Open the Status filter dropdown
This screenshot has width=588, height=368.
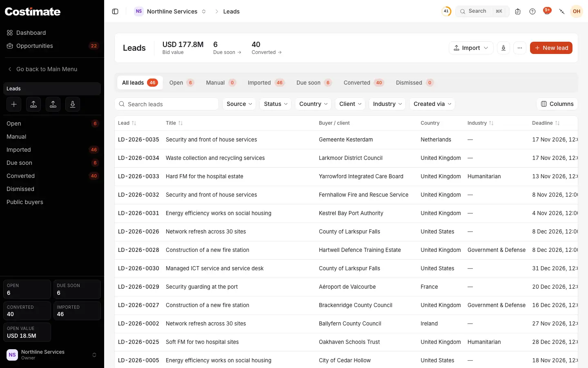(x=276, y=104)
